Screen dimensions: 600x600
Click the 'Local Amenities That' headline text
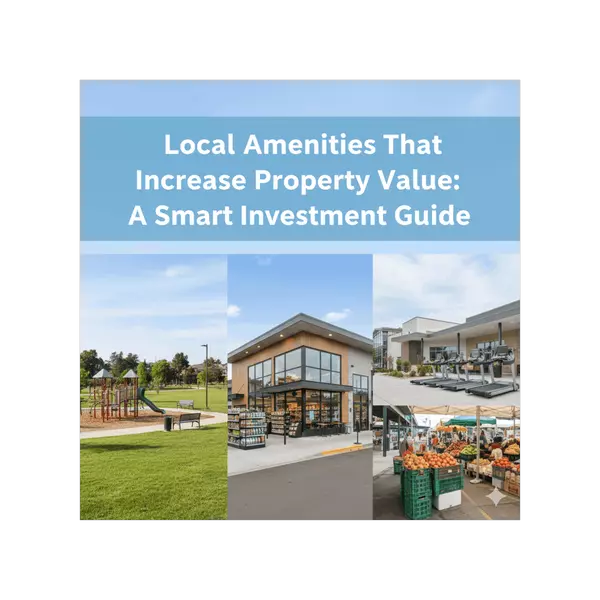point(303,145)
